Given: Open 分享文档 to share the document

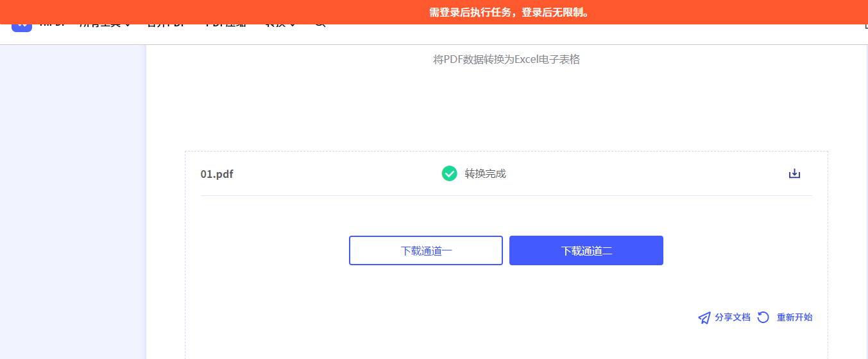Looking at the screenshot, I should pyautogui.click(x=724, y=317).
